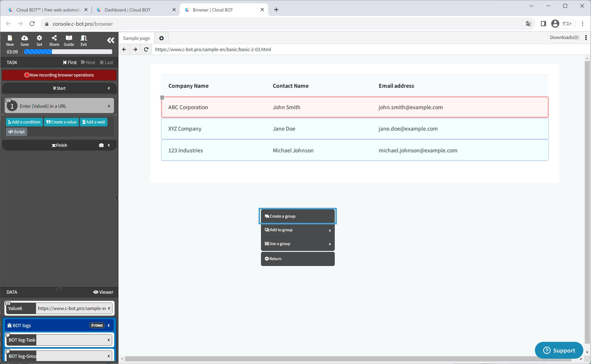Expand the Start step chevron
The width and height of the screenshot is (591, 364).
[x=109, y=88]
